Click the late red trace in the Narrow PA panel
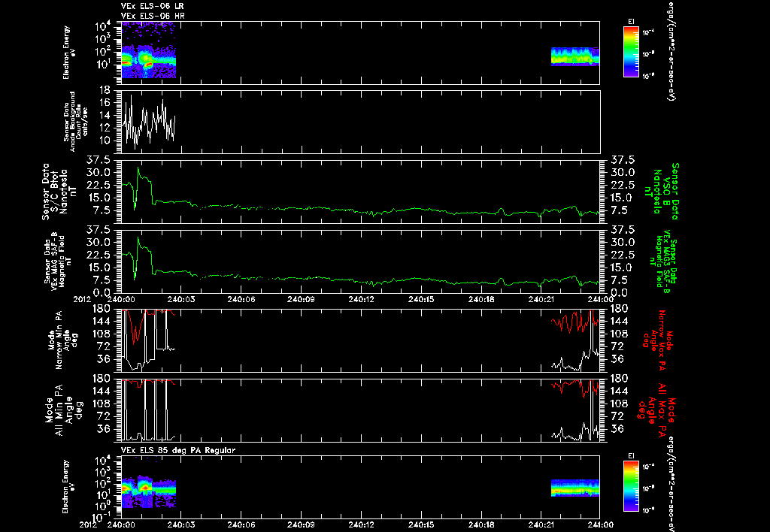This screenshot has width=770, height=532. pyautogui.click(x=575, y=322)
